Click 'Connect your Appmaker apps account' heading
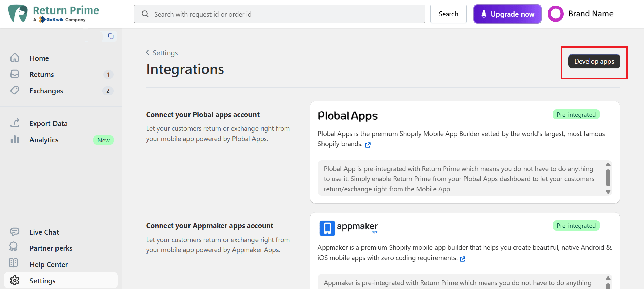Image resolution: width=644 pixels, height=289 pixels. (209, 226)
